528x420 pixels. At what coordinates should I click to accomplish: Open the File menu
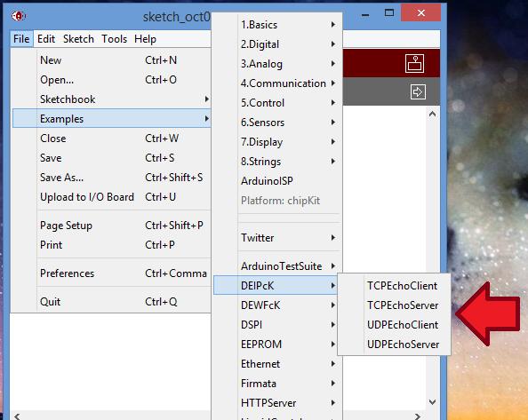(x=21, y=39)
